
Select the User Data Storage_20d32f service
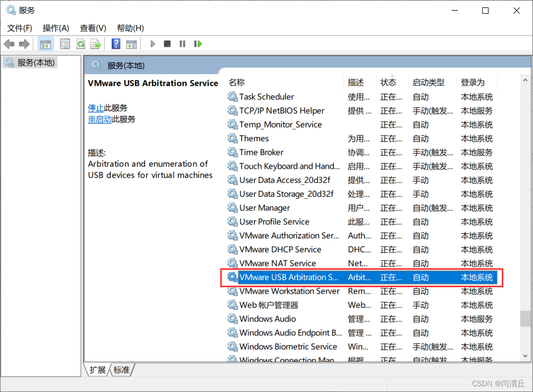coord(362,194)
